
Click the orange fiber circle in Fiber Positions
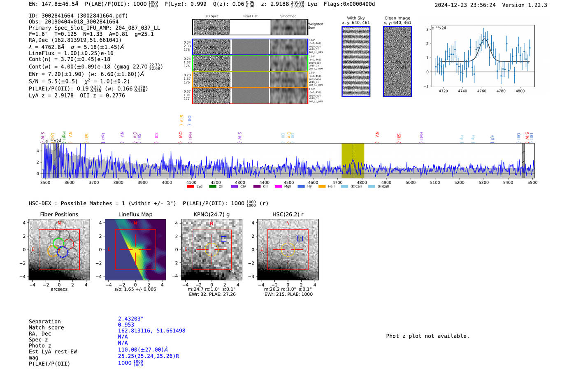click(x=53, y=251)
